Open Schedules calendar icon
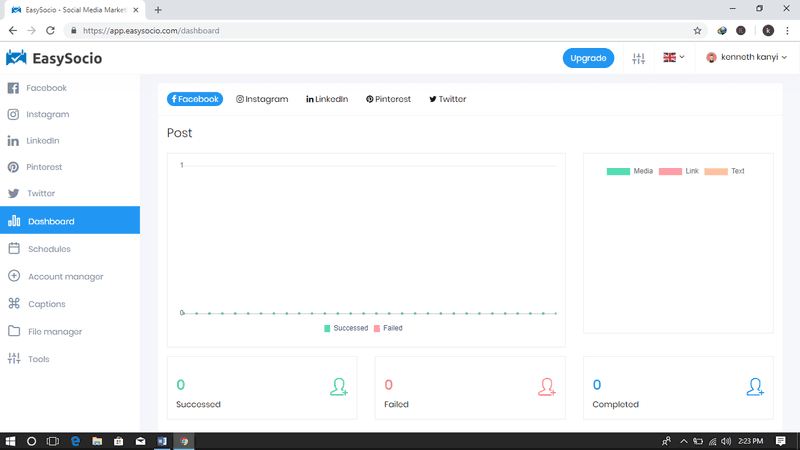Screen dimensions: 800x450 point(14,249)
